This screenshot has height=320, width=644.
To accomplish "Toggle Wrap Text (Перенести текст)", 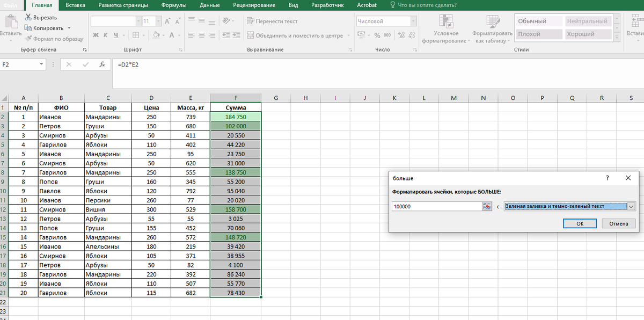I will pyautogui.click(x=273, y=21).
